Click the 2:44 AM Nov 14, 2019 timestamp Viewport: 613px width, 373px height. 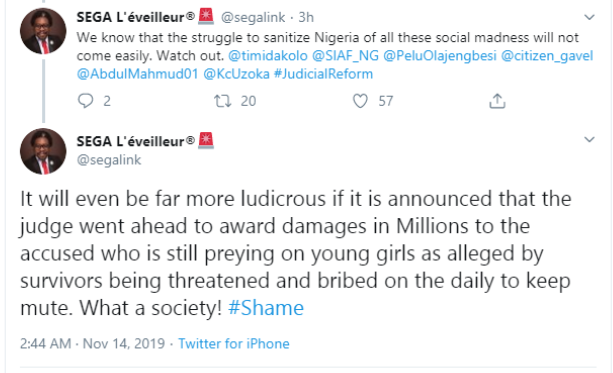pyautogui.click(x=93, y=344)
